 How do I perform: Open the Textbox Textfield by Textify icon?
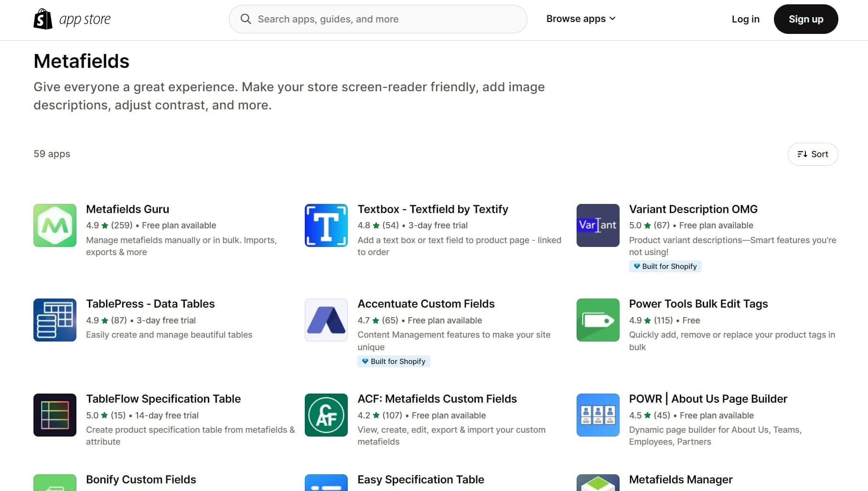pyautogui.click(x=326, y=225)
